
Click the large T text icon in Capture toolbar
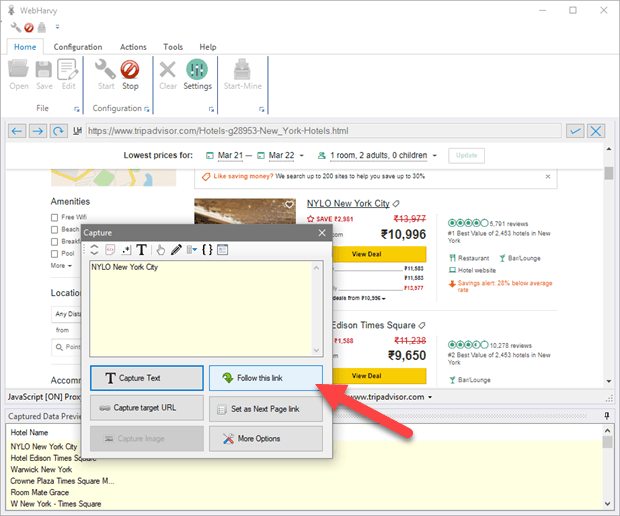click(142, 249)
